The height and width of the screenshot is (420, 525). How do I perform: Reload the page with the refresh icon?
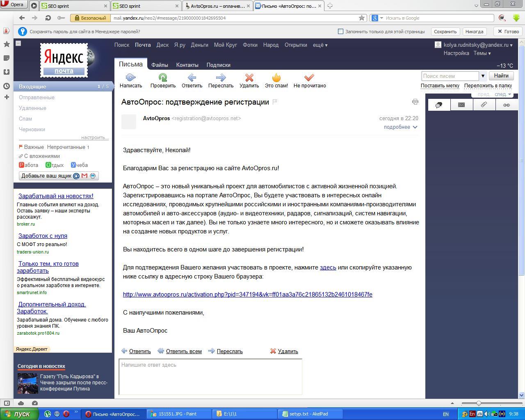pyautogui.click(x=48, y=18)
